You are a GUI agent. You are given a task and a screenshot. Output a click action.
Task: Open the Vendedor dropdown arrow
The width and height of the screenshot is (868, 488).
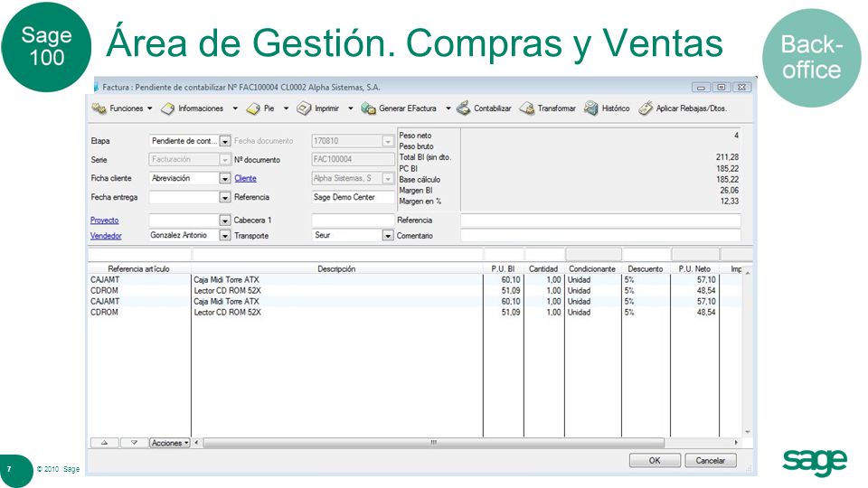click(225, 236)
